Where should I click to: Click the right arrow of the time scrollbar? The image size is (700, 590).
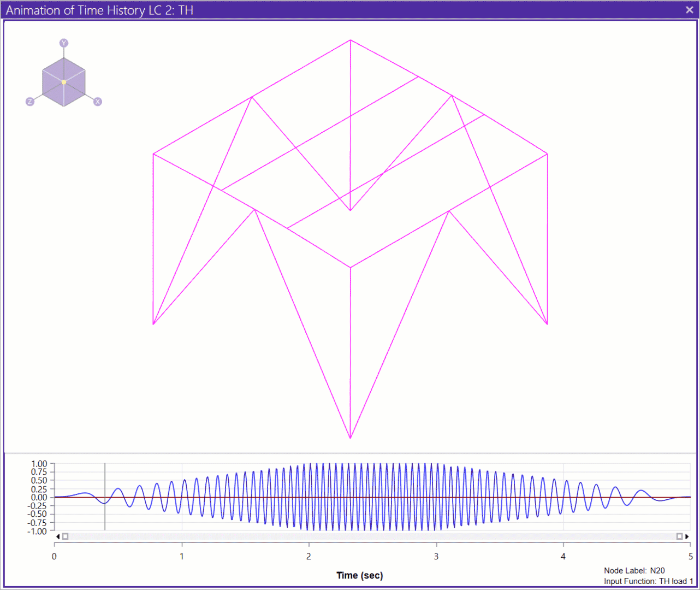pos(687,536)
